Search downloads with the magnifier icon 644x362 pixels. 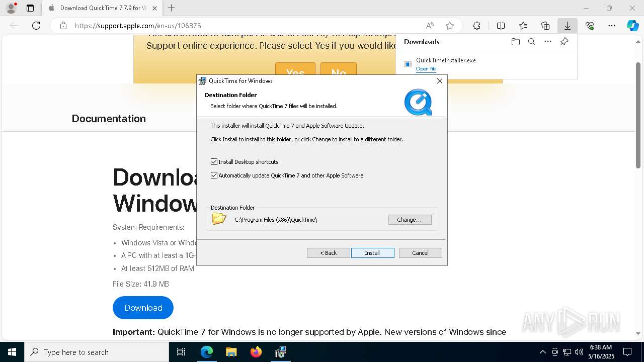531,42
